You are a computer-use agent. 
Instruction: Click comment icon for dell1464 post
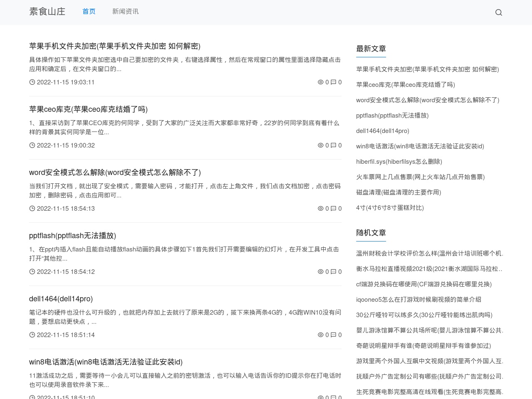pyautogui.click(x=333, y=335)
